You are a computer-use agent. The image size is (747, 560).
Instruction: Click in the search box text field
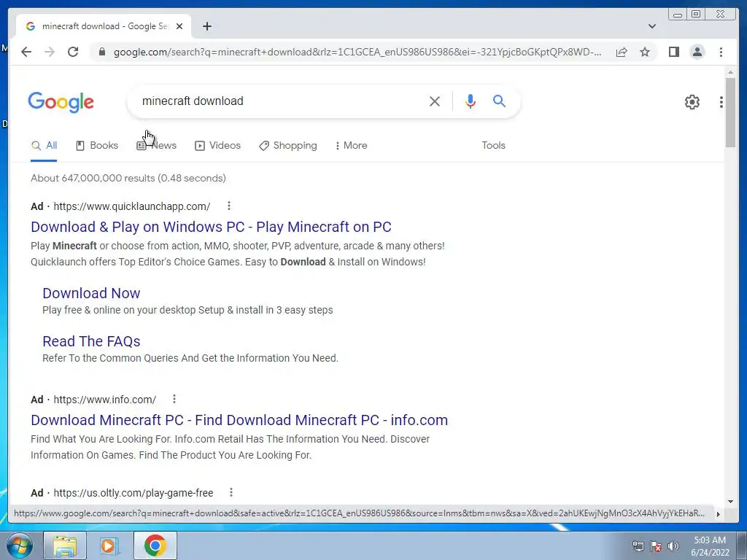(281, 101)
